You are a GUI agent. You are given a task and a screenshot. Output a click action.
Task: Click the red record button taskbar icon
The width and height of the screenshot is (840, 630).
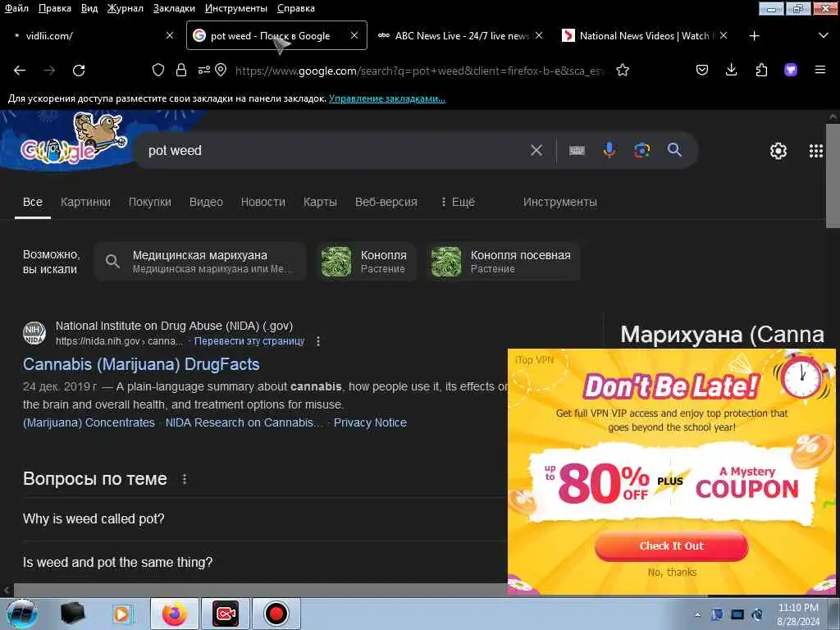[x=276, y=614]
